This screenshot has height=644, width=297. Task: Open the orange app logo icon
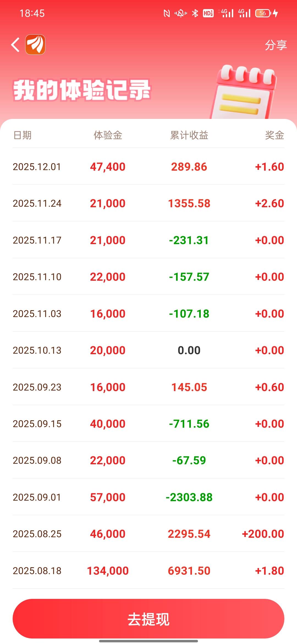(35, 45)
